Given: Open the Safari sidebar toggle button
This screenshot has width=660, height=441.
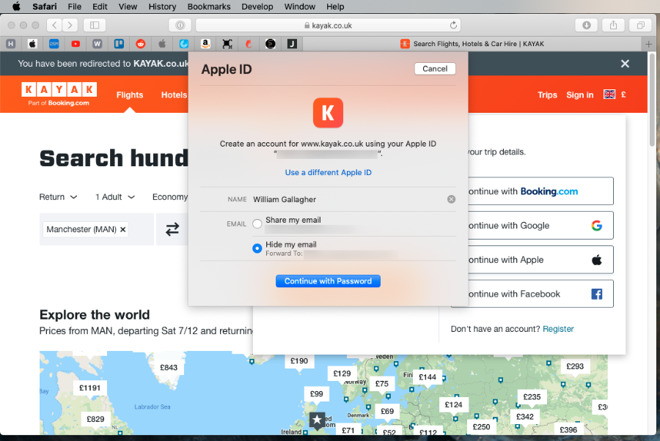Looking at the screenshot, I should (95, 25).
